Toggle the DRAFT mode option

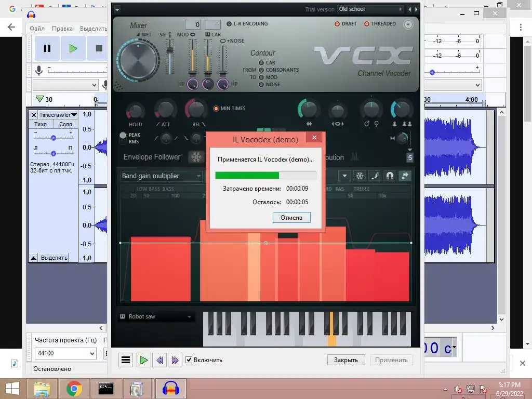coord(345,24)
